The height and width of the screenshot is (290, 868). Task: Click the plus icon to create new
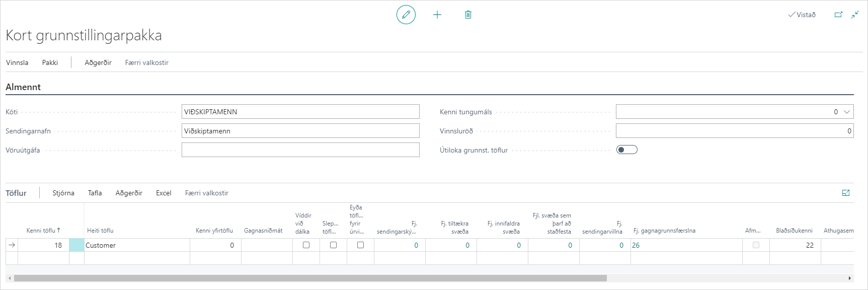point(437,15)
